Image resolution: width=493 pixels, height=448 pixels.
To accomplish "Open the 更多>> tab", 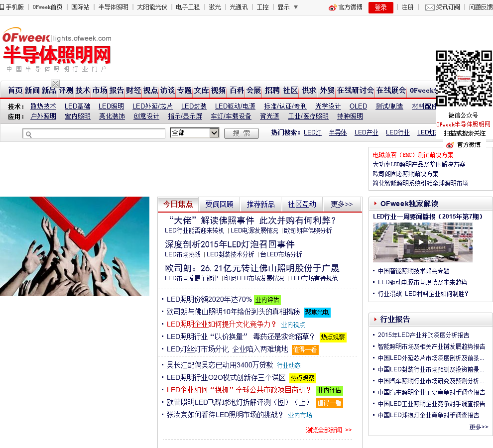I will click(x=342, y=205).
